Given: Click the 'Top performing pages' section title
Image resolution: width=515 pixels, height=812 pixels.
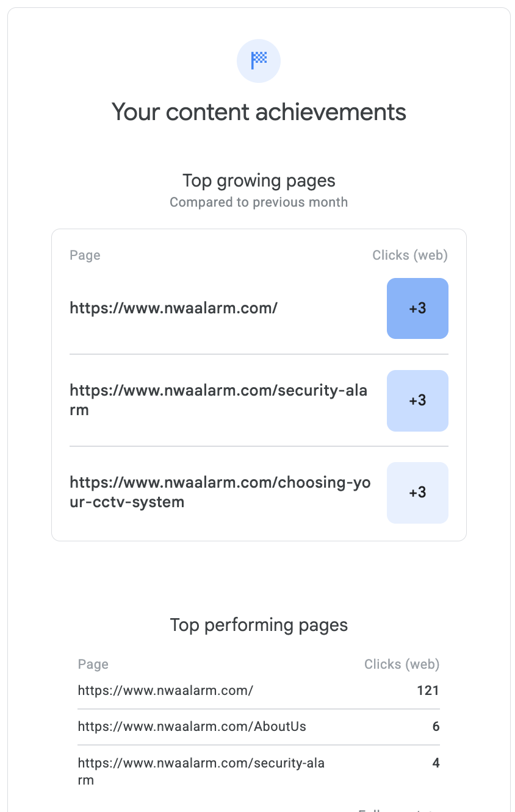Looking at the screenshot, I should tap(259, 625).
